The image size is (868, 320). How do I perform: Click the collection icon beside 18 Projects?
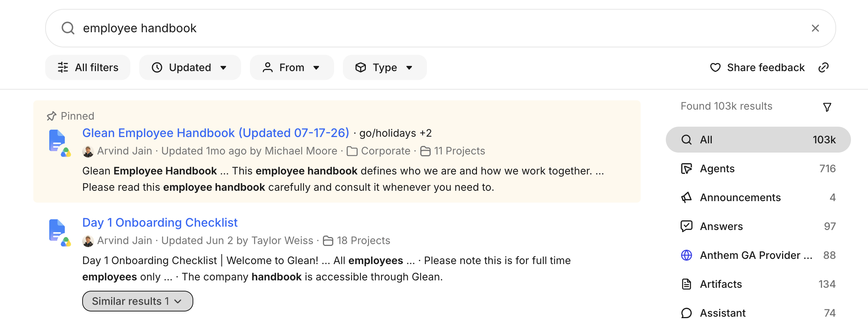point(328,241)
